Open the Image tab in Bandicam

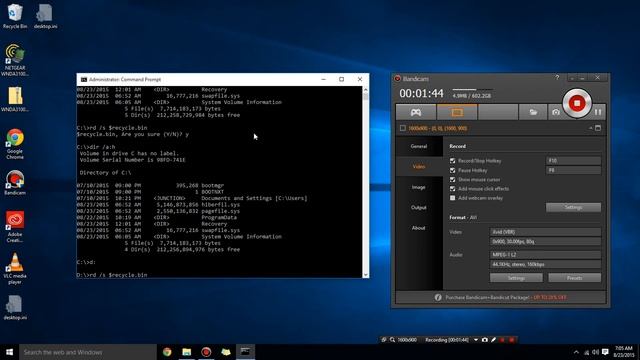click(419, 187)
